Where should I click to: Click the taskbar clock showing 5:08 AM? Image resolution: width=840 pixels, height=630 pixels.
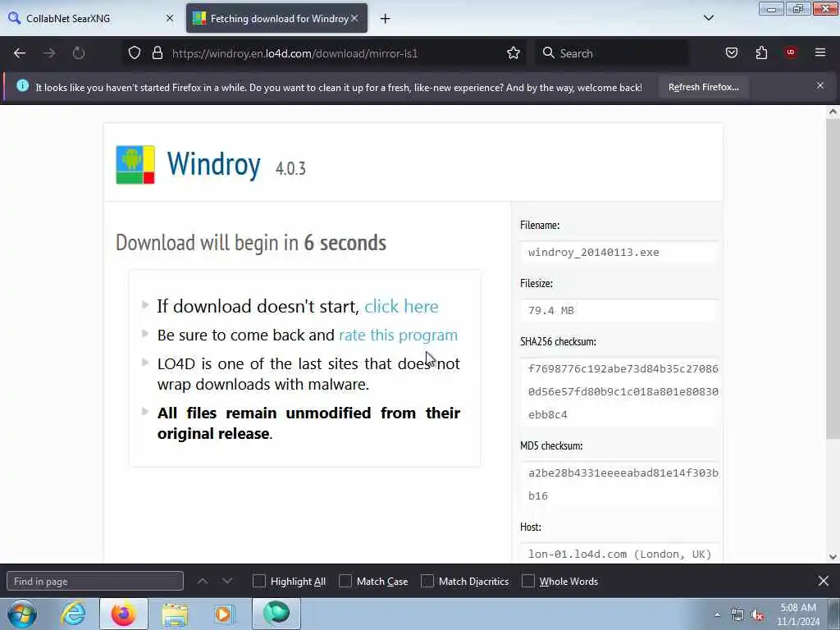click(798, 614)
